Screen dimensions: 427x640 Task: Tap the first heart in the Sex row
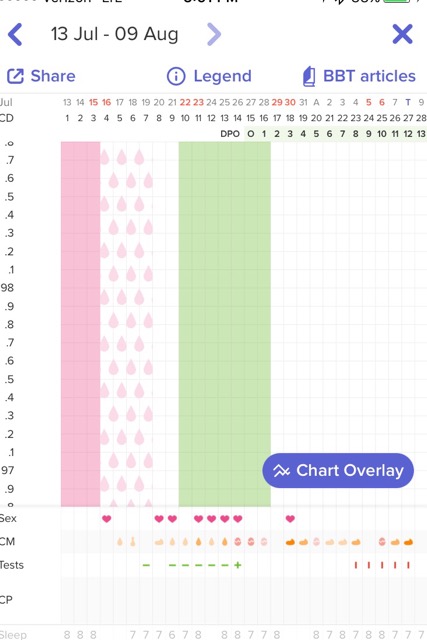click(107, 519)
